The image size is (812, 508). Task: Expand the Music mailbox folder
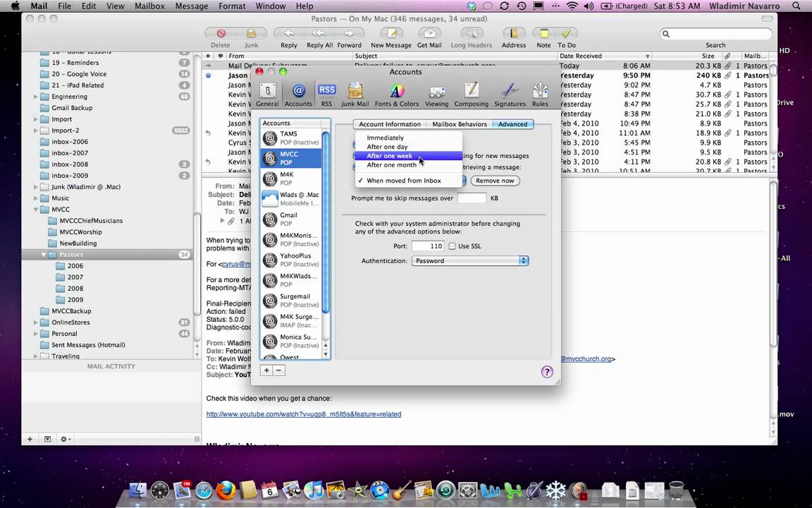pos(36,198)
